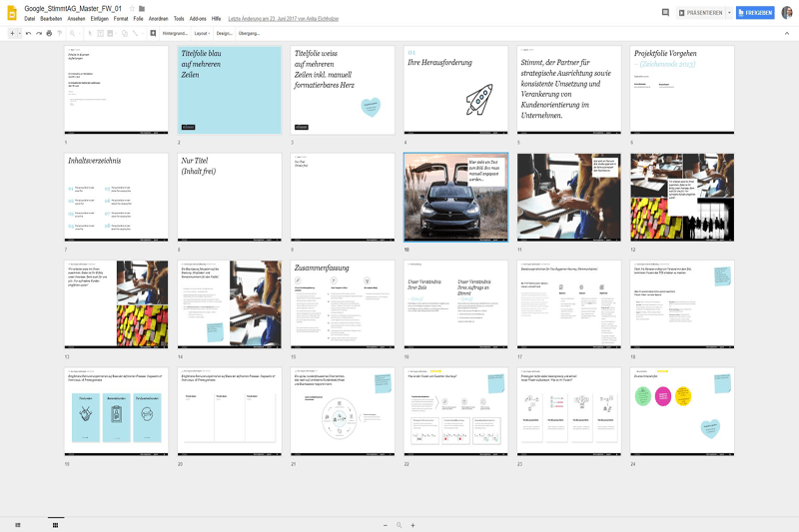Select the car photo slide 10
The width and height of the screenshot is (799, 532).
(455, 197)
